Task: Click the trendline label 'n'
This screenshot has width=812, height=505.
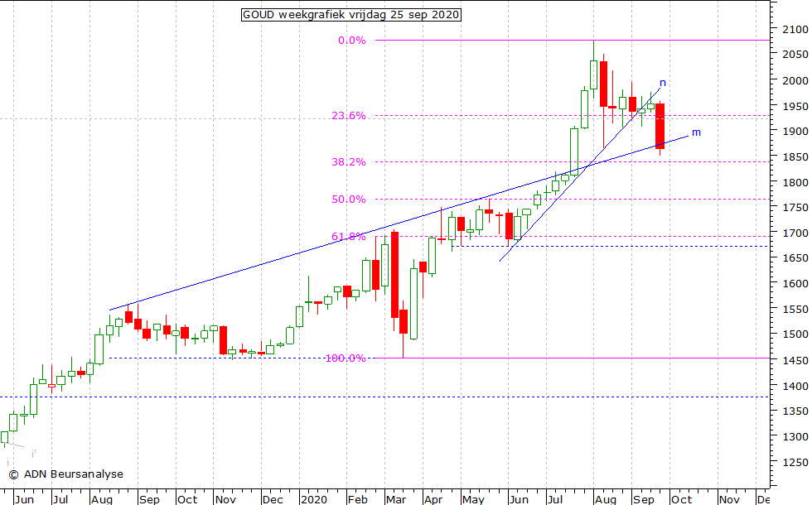Action: click(662, 83)
